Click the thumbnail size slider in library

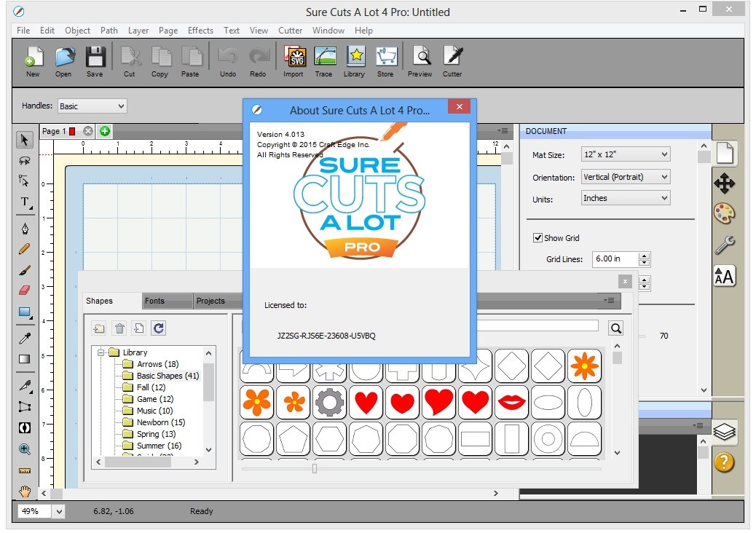coord(315,469)
